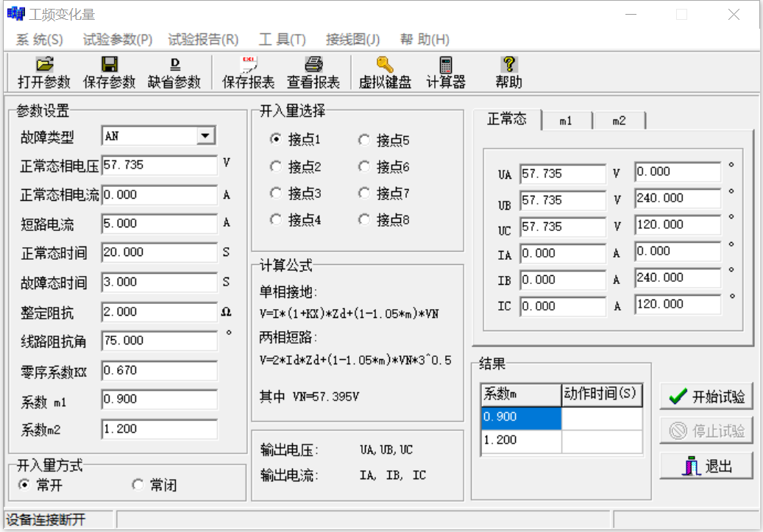Choose the 常闭 input mode option
The width and height of the screenshot is (763, 532).
(x=138, y=485)
